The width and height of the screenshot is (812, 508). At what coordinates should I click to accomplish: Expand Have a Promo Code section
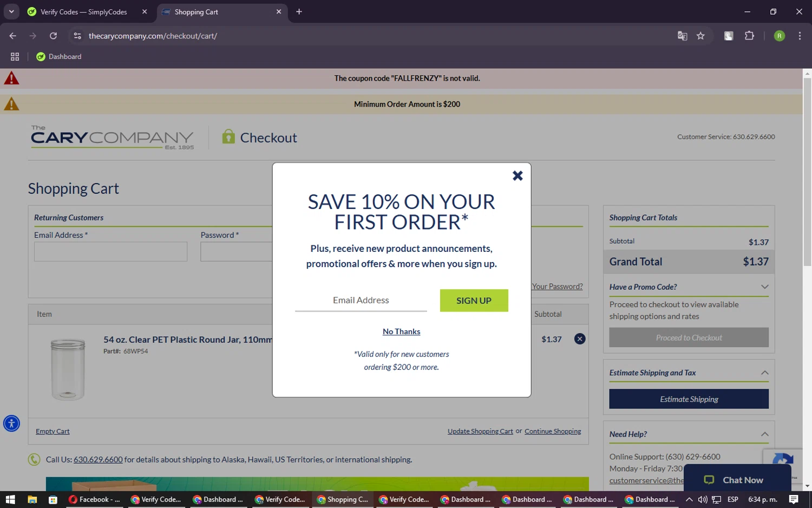pos(689,287)
